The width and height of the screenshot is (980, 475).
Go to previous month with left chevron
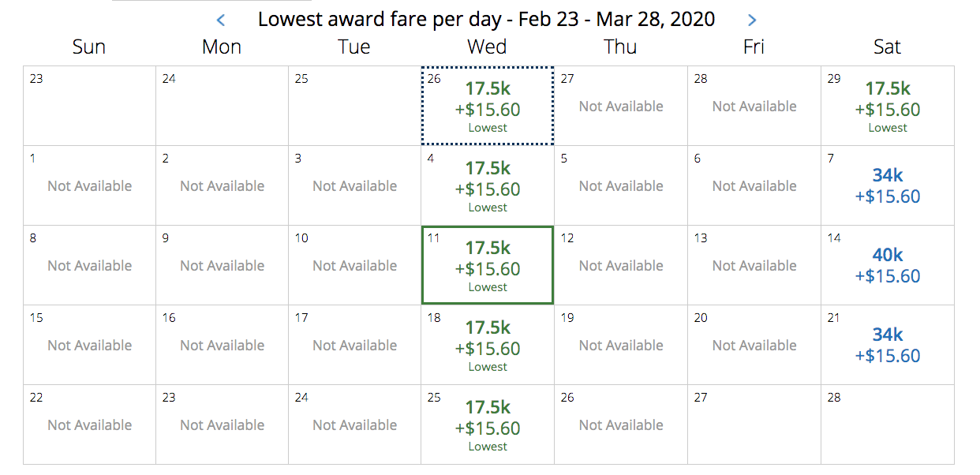click(x=221, y=20)
